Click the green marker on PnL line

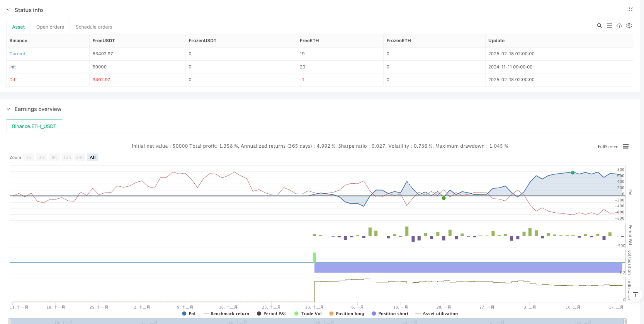(573, 173)
